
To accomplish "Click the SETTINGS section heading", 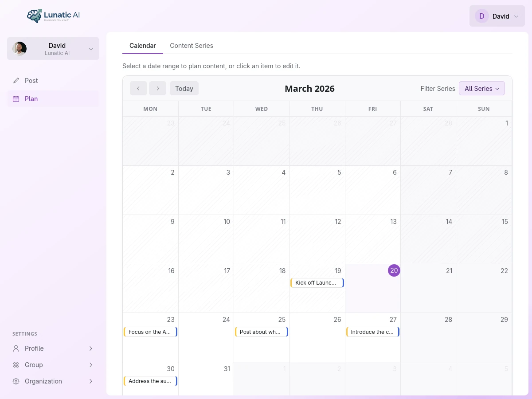I will (x=25, y=334).
